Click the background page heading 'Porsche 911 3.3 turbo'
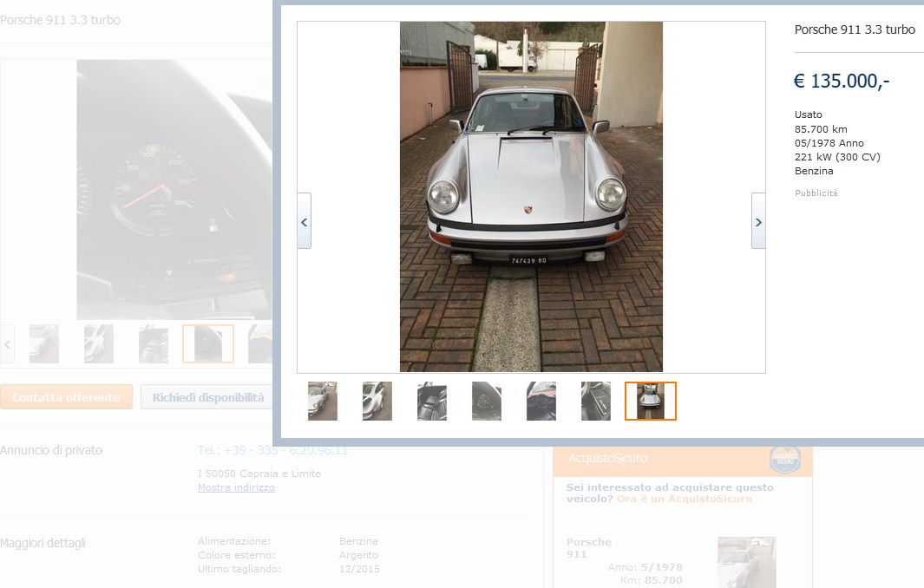Viewport: 924px width, 588px height. tap(60, 20)
